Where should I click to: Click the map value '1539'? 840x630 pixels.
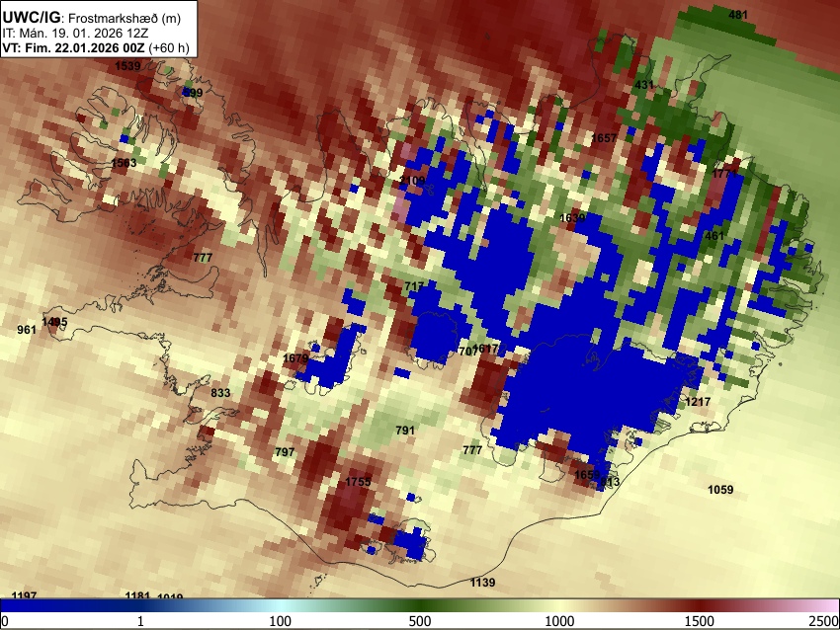127,66
